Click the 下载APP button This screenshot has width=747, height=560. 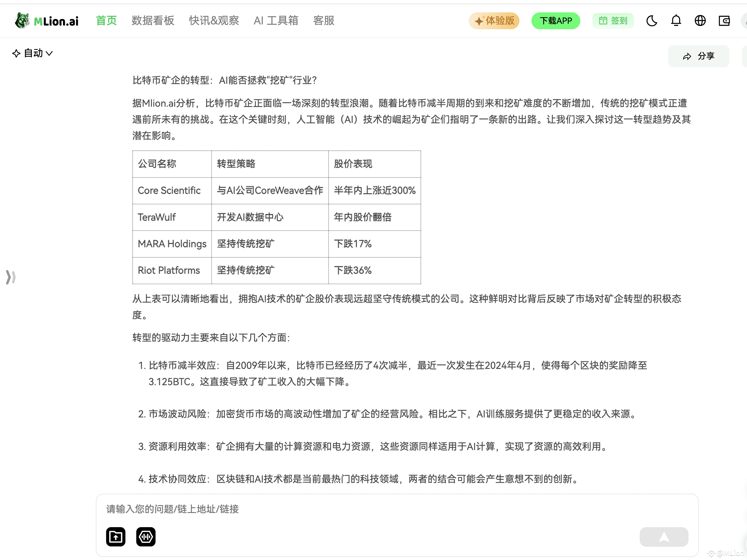(x=556, y=20)
